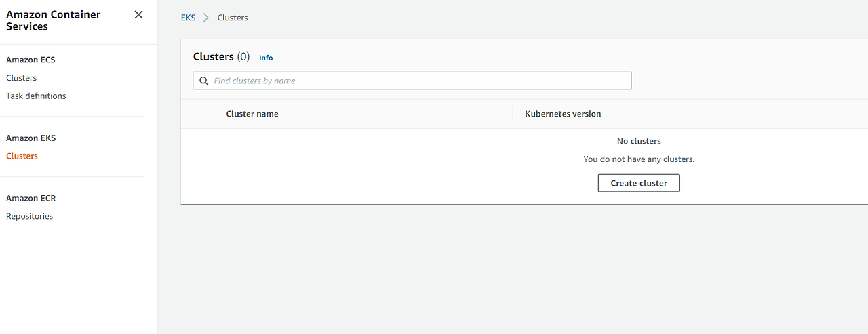Click the breadcrumb chevron separator after EKS
868x334 pixels.
pyautogui.click(x=206, y=18)
